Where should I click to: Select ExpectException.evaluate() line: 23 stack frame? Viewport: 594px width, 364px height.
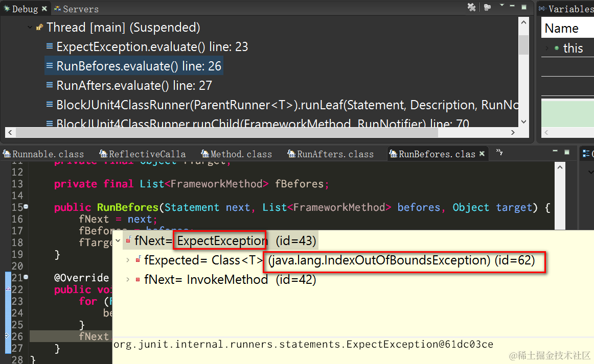[x=152, y=47]
